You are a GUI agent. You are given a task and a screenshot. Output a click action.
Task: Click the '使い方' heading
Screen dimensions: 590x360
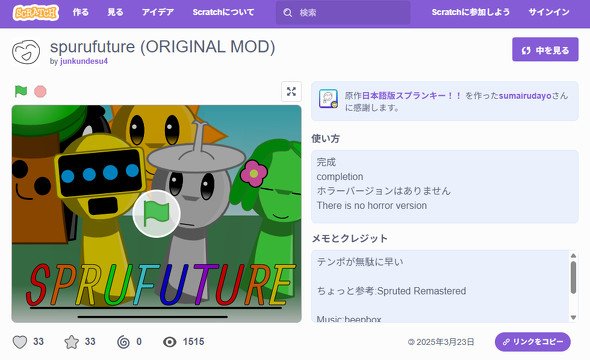(325, 139)
